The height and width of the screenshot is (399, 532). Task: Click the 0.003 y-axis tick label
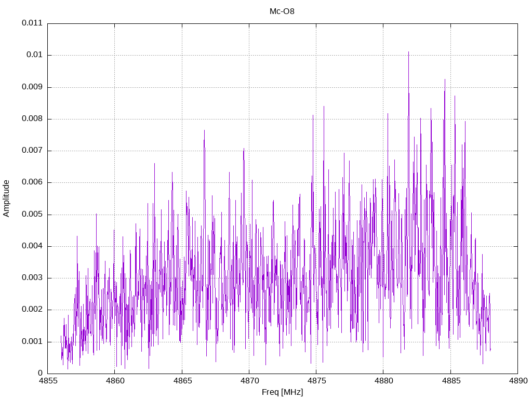[32, 278]
